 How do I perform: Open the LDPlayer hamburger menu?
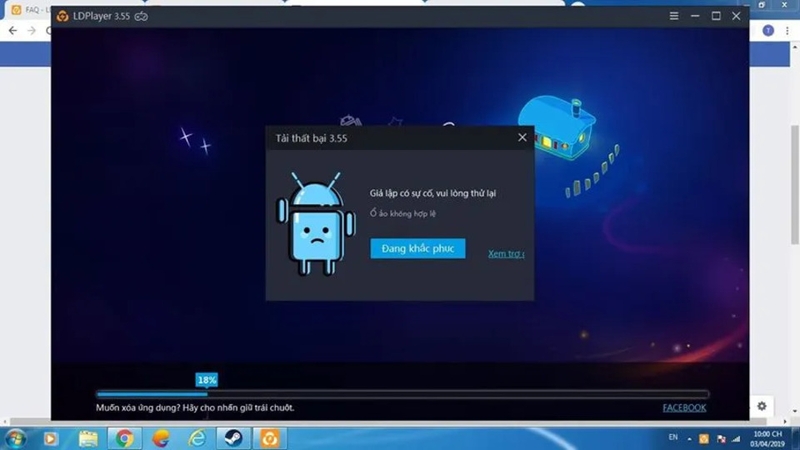(x=674, y=16)
